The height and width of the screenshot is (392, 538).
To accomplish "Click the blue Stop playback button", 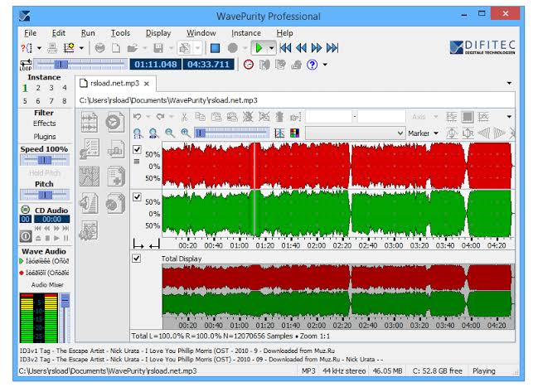I will [x=215, y=48].
